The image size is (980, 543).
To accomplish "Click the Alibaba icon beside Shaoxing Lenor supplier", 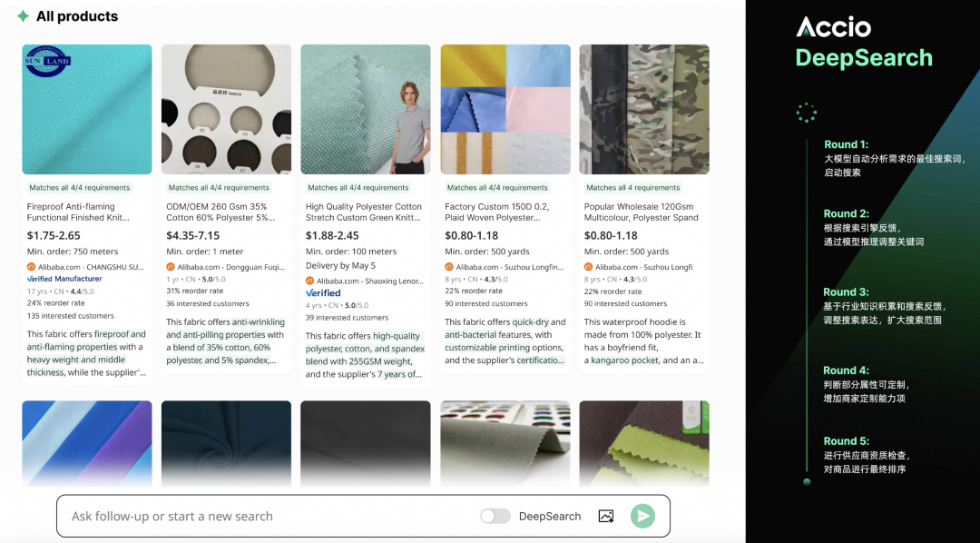I will [309, 281].
